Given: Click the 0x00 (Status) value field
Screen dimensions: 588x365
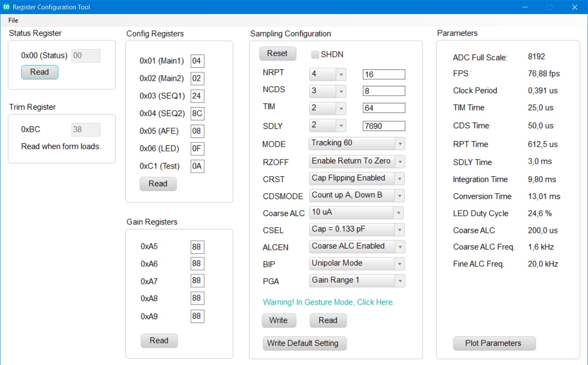Looking at the screenshot, I should (86, 56).
